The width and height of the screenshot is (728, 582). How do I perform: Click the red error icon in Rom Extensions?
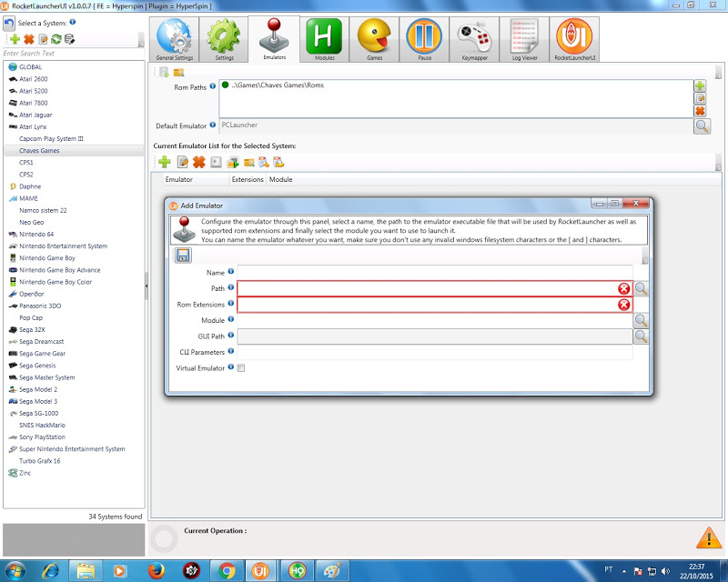coord(624,305)
